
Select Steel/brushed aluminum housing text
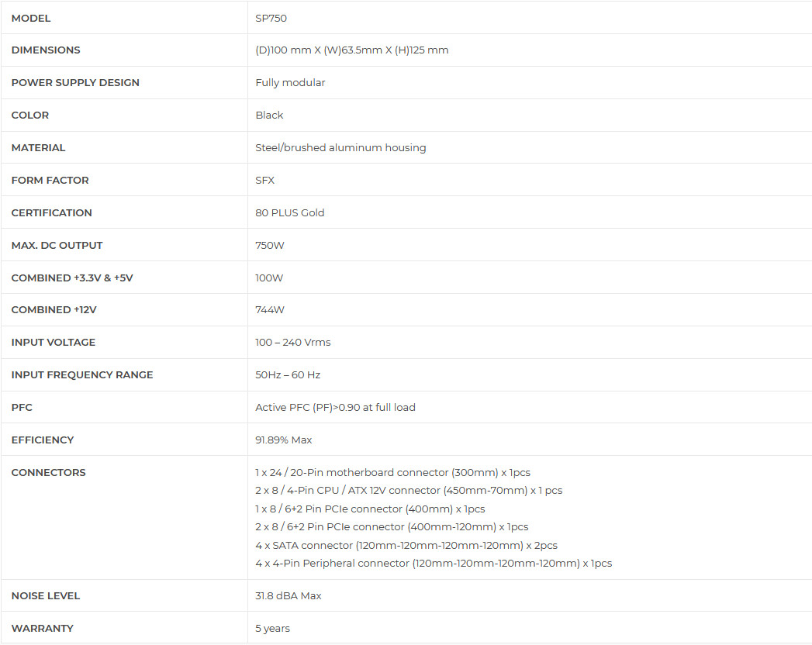[340, 147]
